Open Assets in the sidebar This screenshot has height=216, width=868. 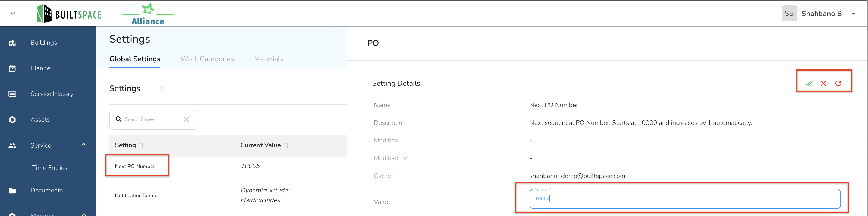click(40, 119)
